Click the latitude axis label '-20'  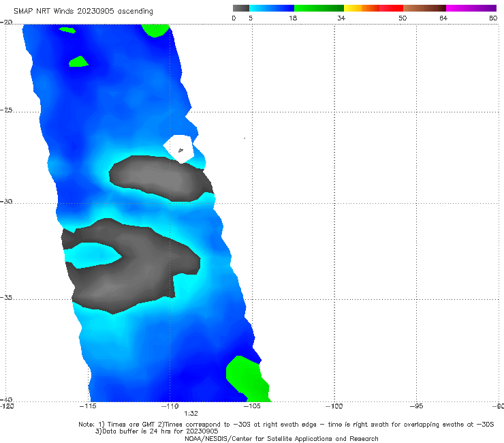point(6,22)
